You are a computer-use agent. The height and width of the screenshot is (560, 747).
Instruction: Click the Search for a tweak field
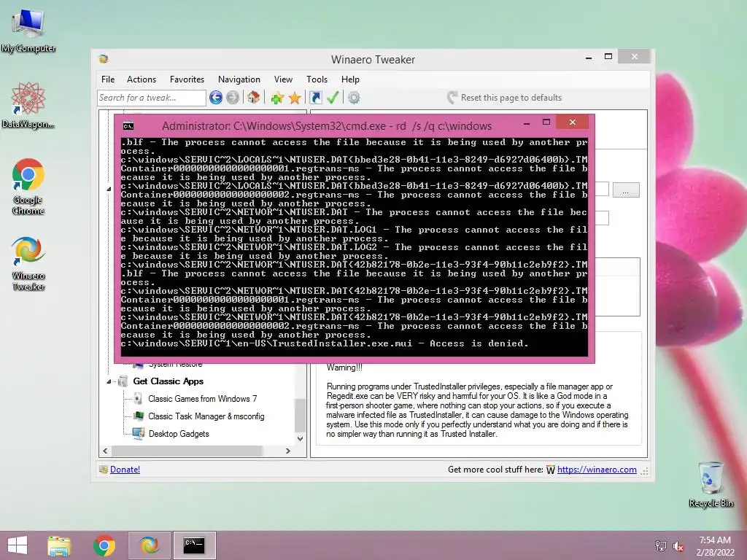click(x=152, y=98)
